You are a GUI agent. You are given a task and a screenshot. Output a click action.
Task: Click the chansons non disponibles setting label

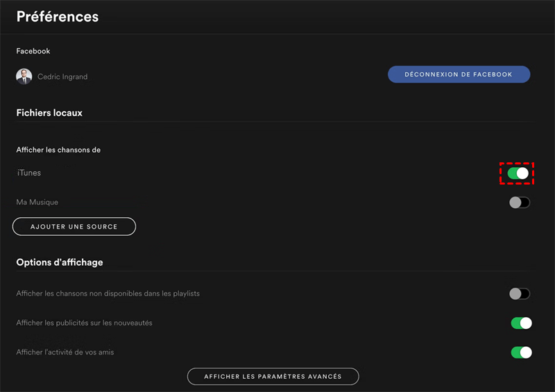point(108,293)
